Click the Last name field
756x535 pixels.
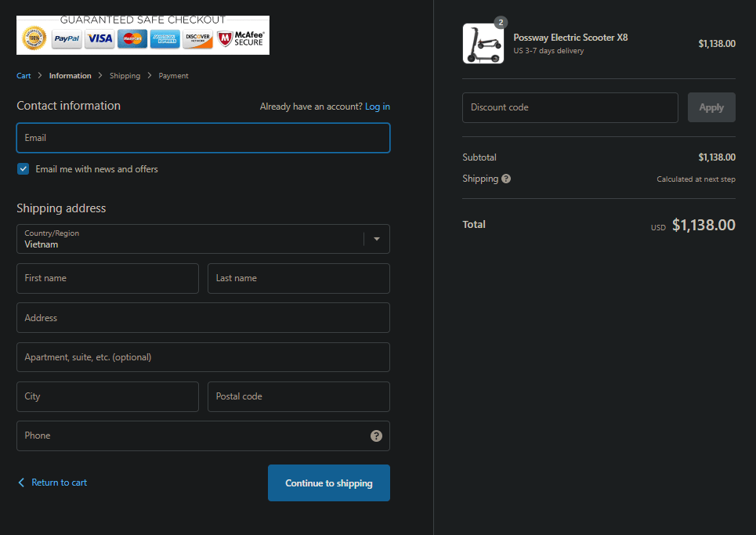point(298,278)
